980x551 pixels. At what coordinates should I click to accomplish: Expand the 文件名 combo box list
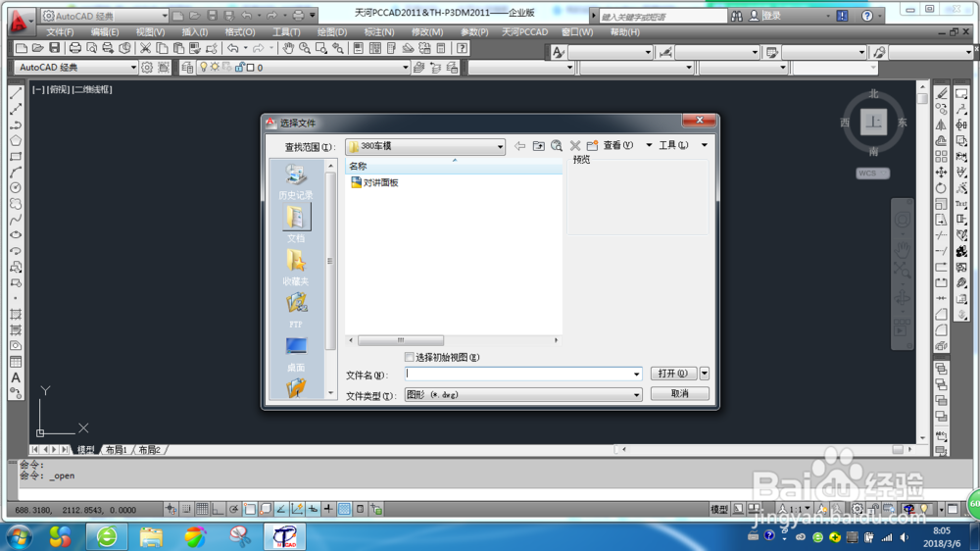(636, 374)
